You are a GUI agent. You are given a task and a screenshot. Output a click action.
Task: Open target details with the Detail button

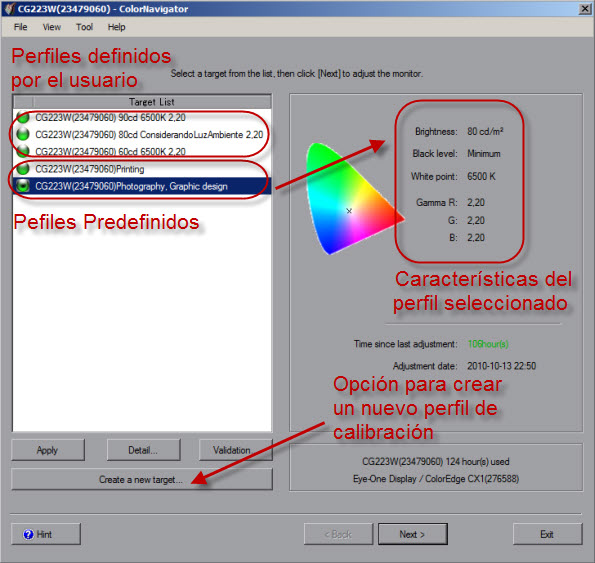coord(143,450)
